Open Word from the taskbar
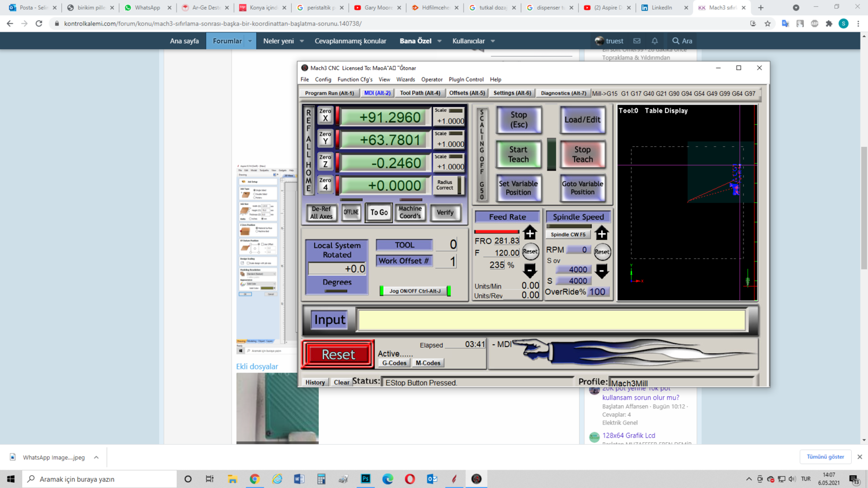The width and height of the screenshot is (868, 488). [299, 479]
